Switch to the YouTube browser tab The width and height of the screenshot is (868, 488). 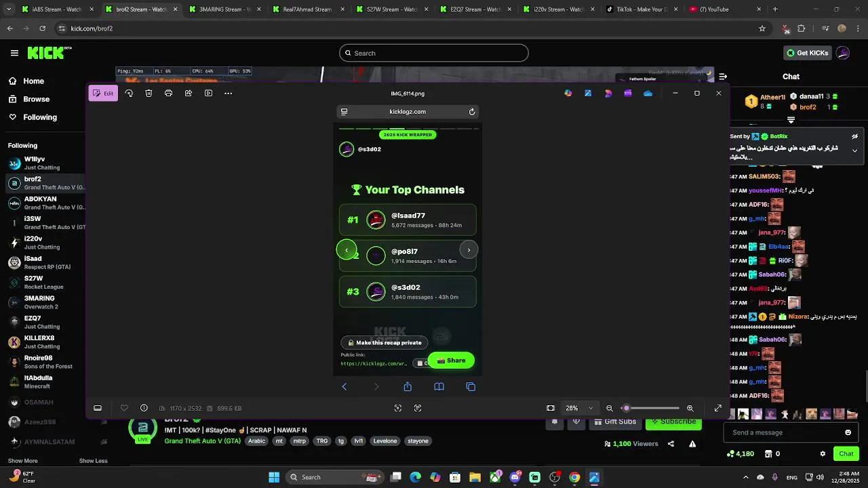724,9
